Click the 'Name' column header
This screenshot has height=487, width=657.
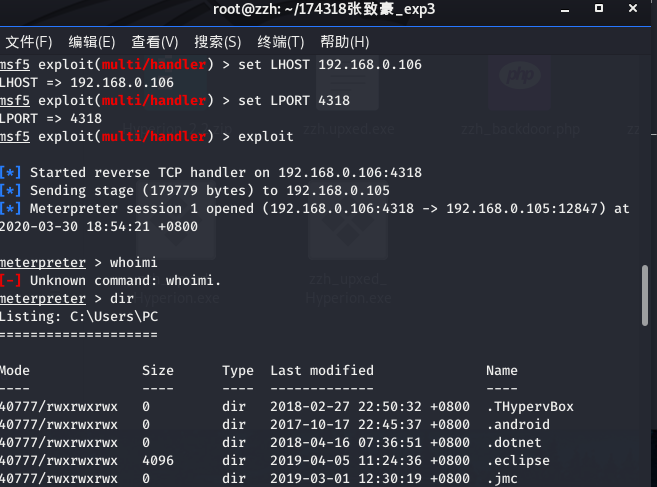[x=502, y=371]
